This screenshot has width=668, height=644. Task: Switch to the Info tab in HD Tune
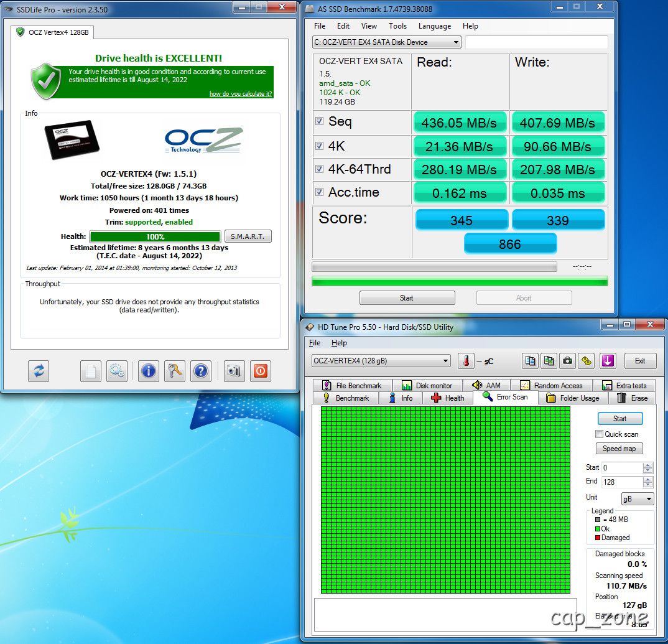coord(401,398)
